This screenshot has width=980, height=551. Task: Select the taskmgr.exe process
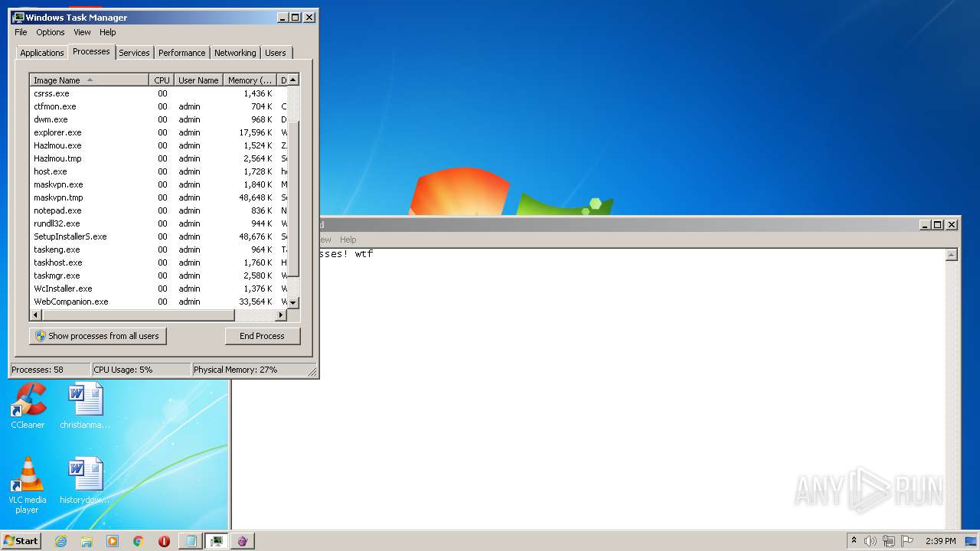click(x=158, y=275)
